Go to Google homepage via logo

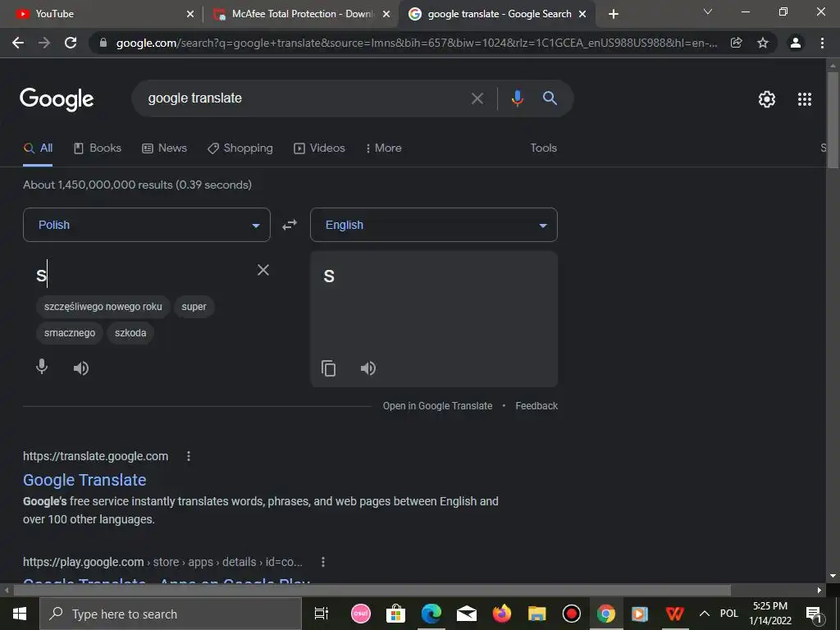(57, 99)
